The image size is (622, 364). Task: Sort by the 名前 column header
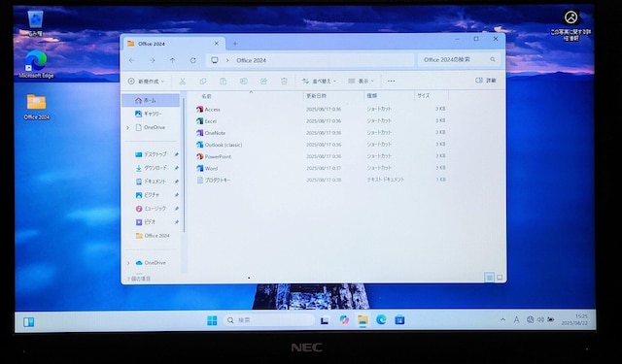pyautogui.click(x=207, y=96)
